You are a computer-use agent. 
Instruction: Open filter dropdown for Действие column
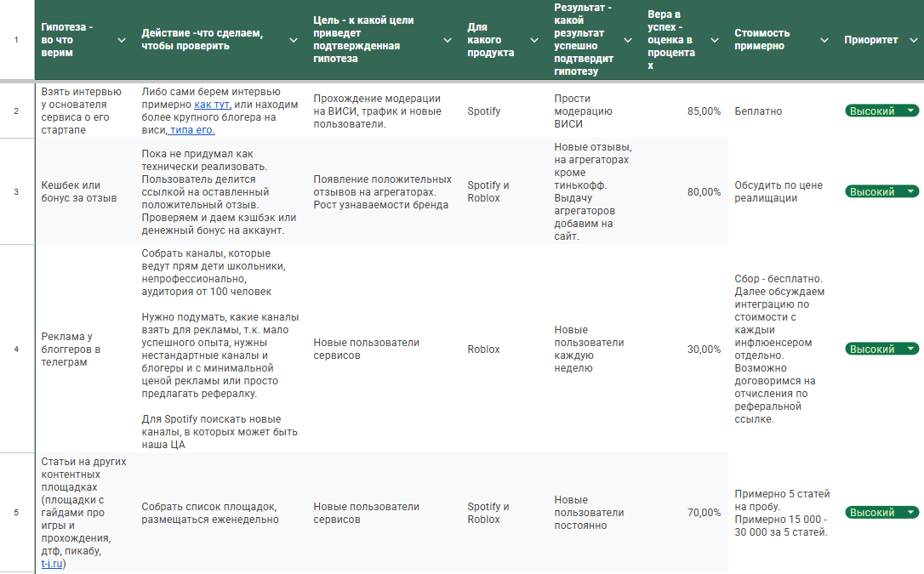pyautogui.click(x=294, y=40)
